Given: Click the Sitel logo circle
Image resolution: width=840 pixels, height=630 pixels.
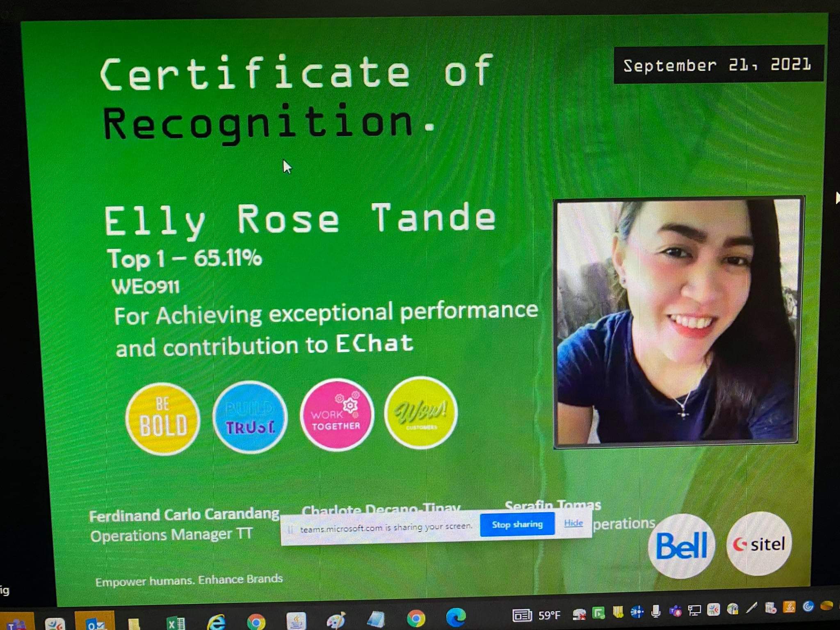Looking at the screenshot, I should 759,544.
